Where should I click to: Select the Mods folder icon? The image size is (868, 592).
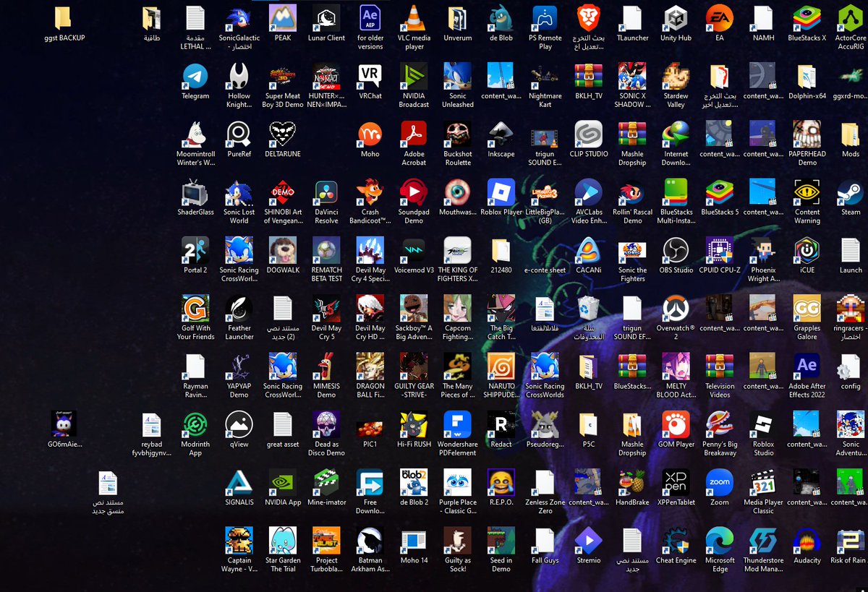coord(851,134)
